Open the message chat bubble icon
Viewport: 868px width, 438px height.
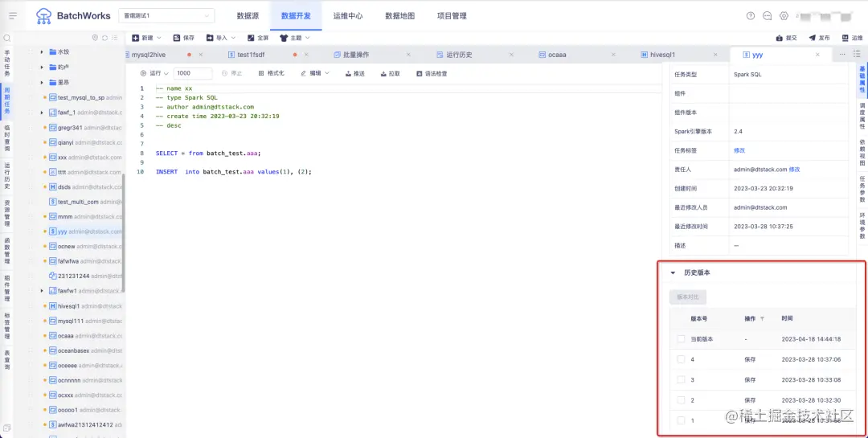768,16
